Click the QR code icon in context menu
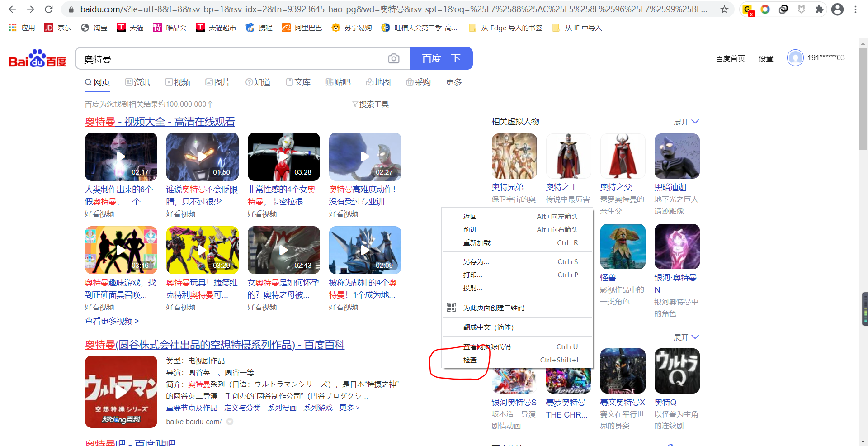This screenshot has height=446, width=868. pyautogui.click(x=451, y=308)
